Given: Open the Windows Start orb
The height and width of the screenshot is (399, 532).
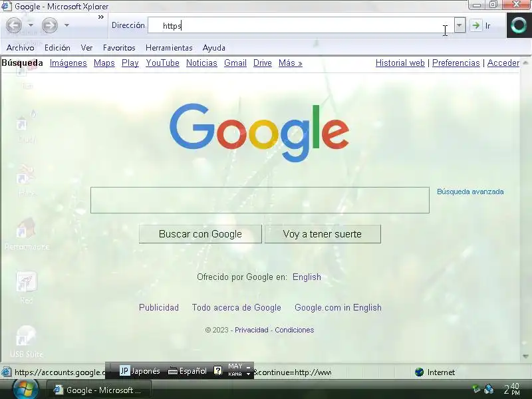Looking at the screenshot, I should [x=25, y=389].
